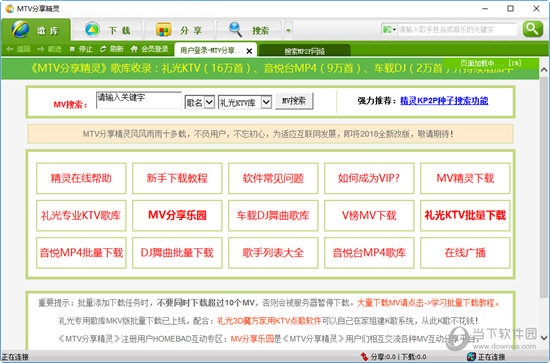Viewport: 550px width, 363px height.
Task: Open the 歌名 search type dropdown
Action: (200, 102)
